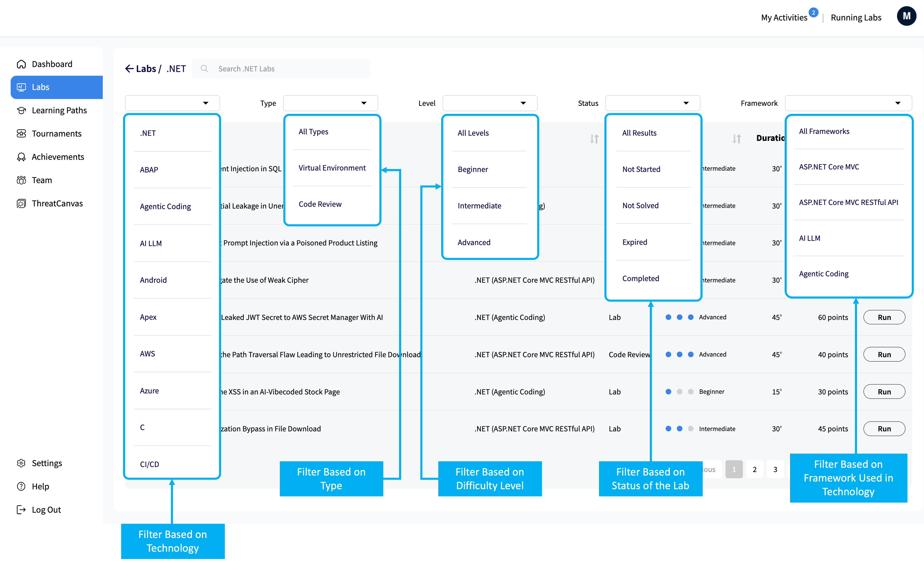Click the Tournaments icon
This screenshot has width=924, height=583.
pyautogui.click(x=22, y=134)
